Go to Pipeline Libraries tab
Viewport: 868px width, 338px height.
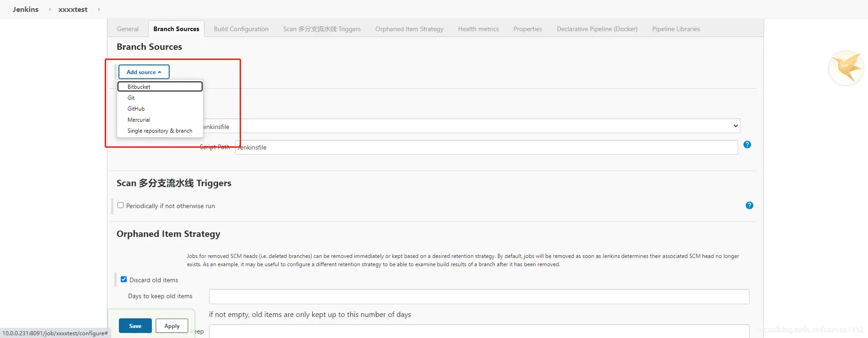[676, 29]
